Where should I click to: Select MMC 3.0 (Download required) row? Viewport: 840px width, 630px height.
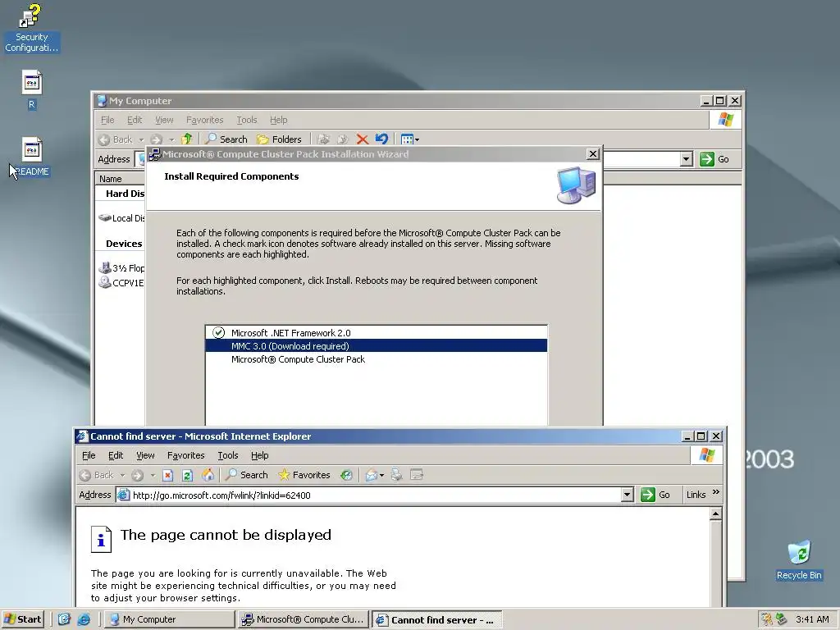pyautogui.click(x=376, y=346)
